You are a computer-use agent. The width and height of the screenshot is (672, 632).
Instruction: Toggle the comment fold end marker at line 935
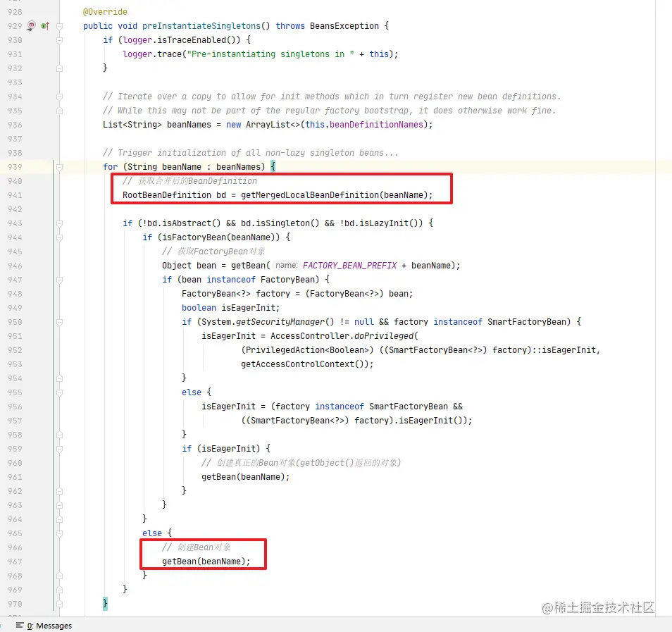pyautogui.click(x=60, y=111)
